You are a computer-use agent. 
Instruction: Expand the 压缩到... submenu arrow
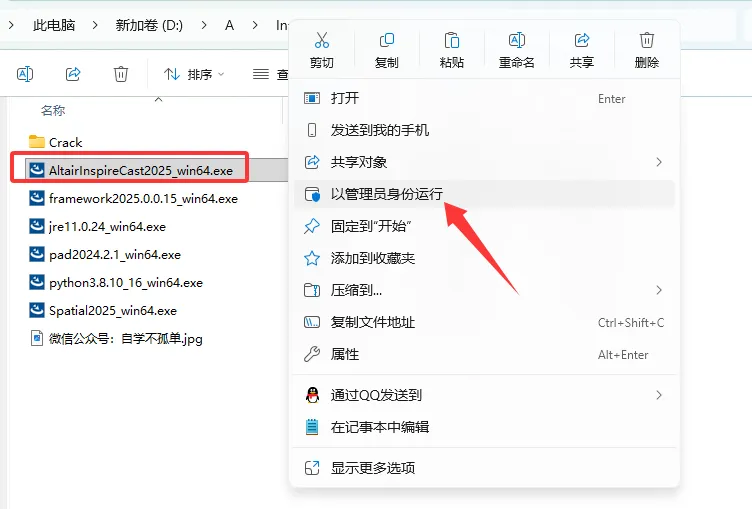(x=659, y=290)
